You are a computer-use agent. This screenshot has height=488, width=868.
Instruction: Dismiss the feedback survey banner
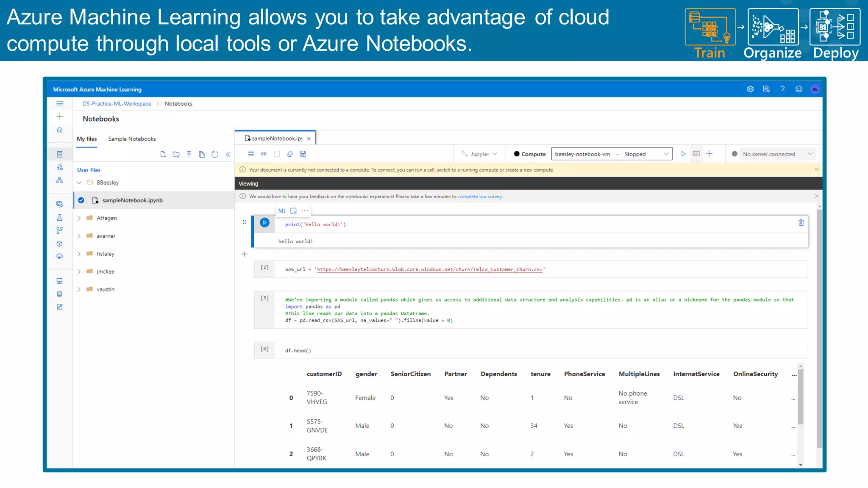(x=816, y=196)
